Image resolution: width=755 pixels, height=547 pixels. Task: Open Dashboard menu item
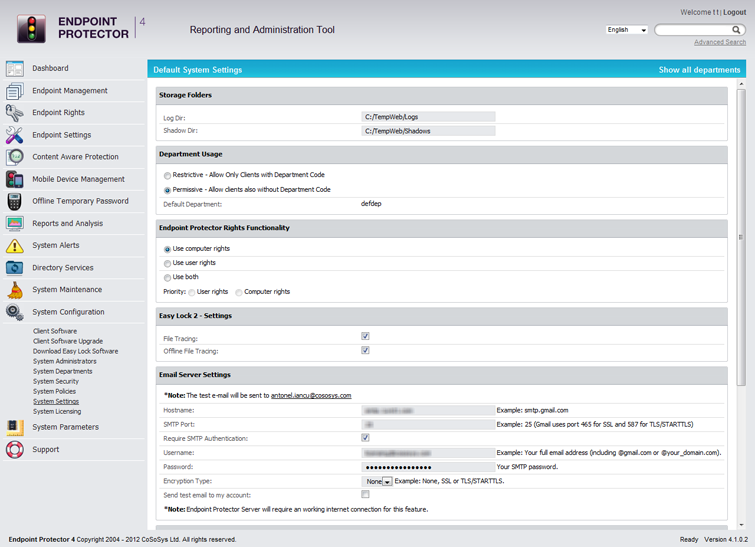(x=50, y=68)
